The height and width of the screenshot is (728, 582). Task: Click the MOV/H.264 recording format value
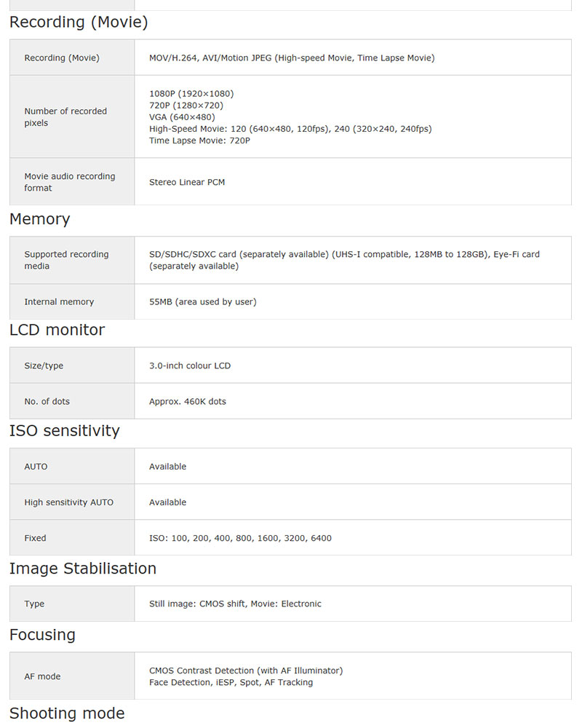[x=292, y=58]
